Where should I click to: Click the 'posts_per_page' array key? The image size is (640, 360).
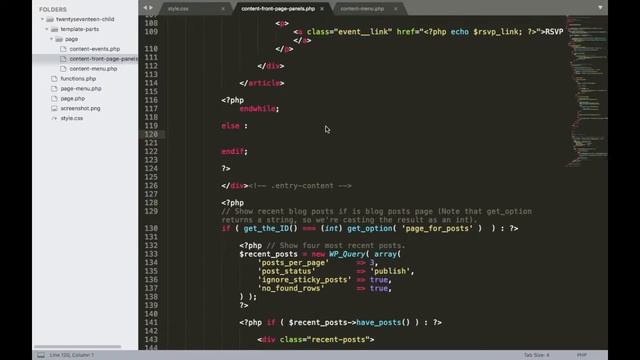coord(293,263)
